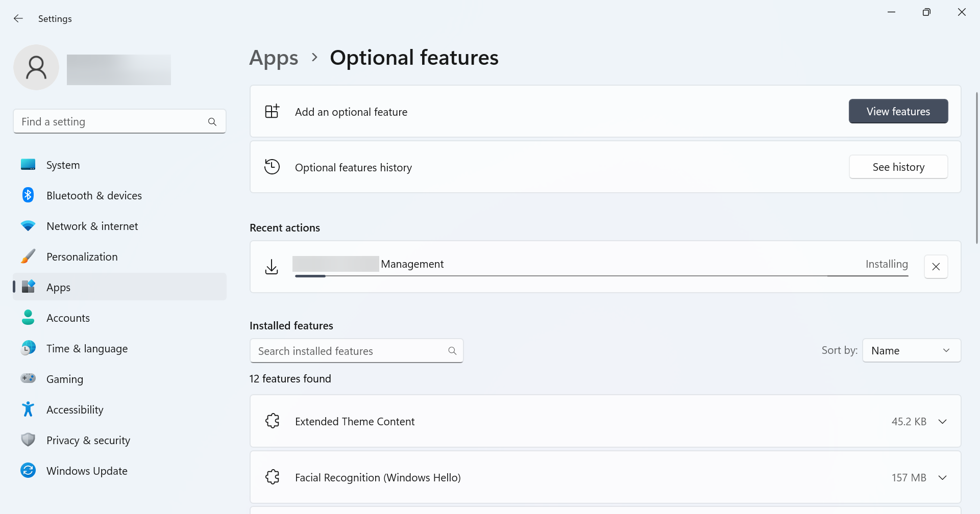The height and width of the screenshot is (514, 980).
Task: Click the search magnifier in Find a setting
Action: (x=212, y=122)
